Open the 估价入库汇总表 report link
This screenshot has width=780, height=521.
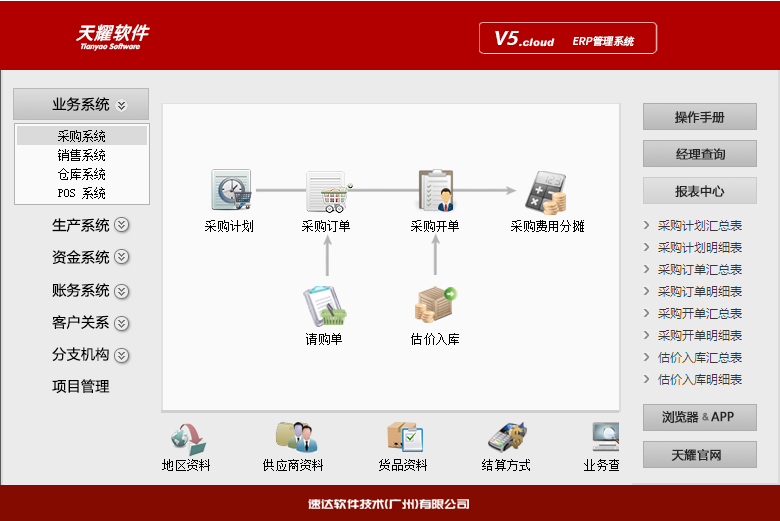pyautogui.click(x=700, y=357)
